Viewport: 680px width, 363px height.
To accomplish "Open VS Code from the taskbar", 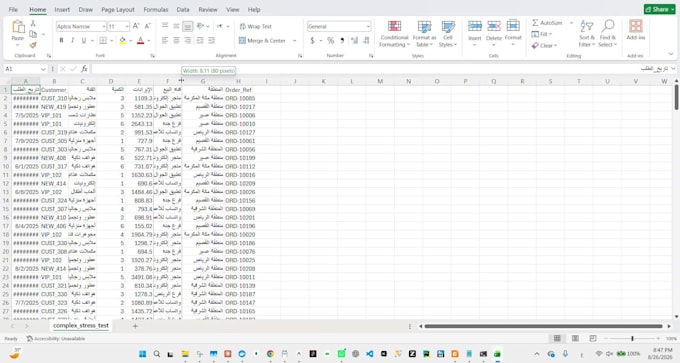I will tap(369, 354).
